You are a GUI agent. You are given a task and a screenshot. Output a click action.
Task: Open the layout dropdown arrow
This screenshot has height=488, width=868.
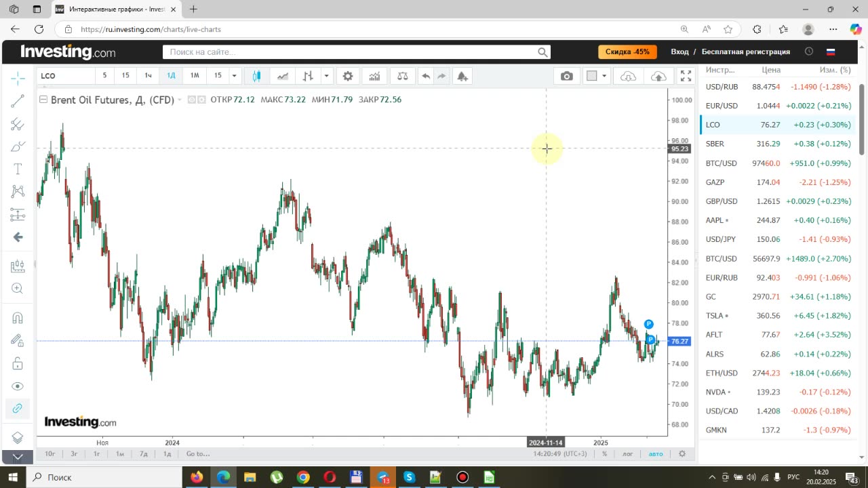coord(604,76)
